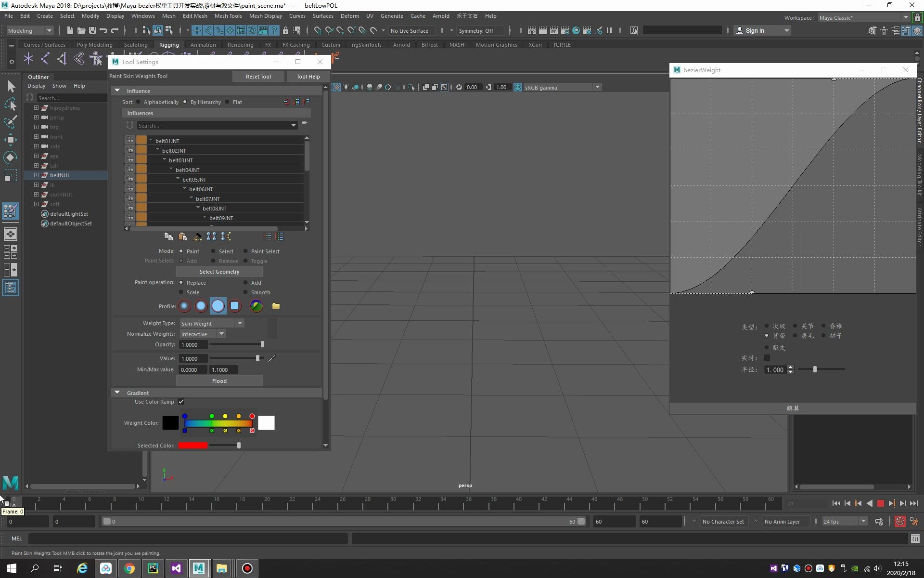Screen dimensions: 924x578
Task: Switch to the Sculpting shelf tab
Action: 135,45
